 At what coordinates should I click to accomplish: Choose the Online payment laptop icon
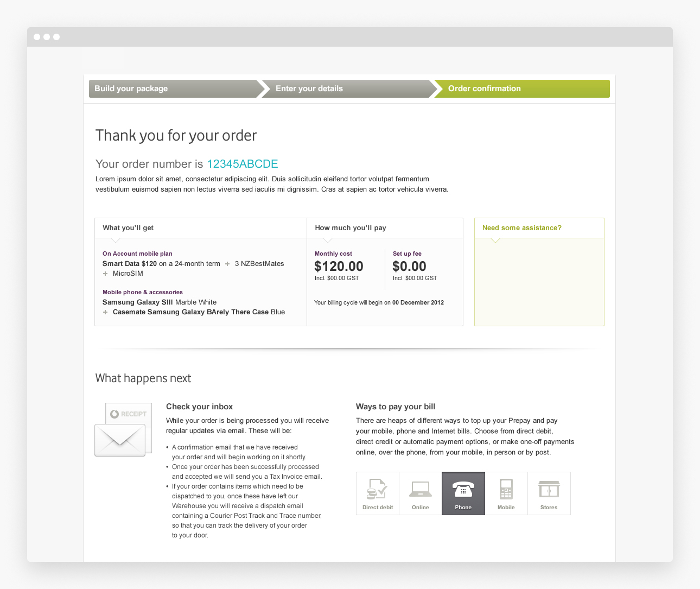tap(420, 493)
